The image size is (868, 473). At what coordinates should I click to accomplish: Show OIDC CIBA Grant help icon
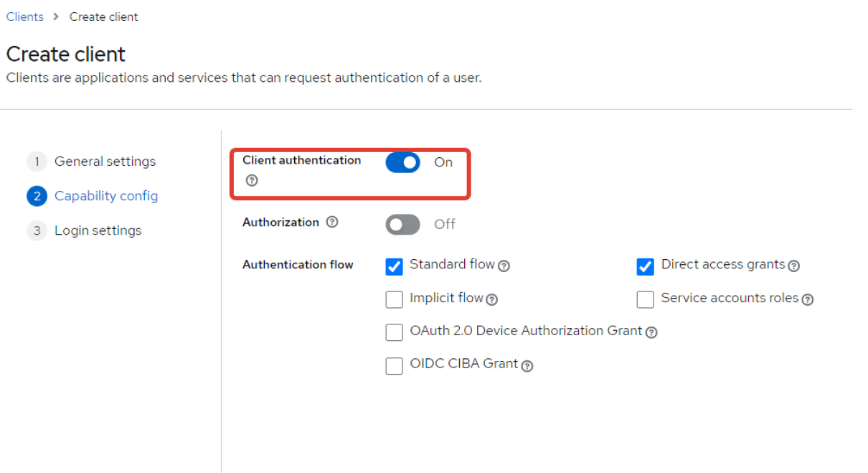pos(527,365)
